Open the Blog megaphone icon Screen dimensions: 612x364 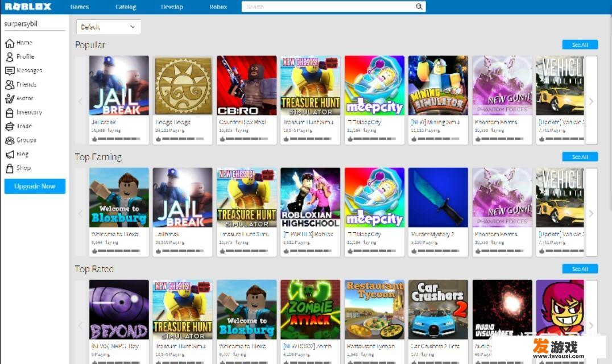[x=10, y=155]
